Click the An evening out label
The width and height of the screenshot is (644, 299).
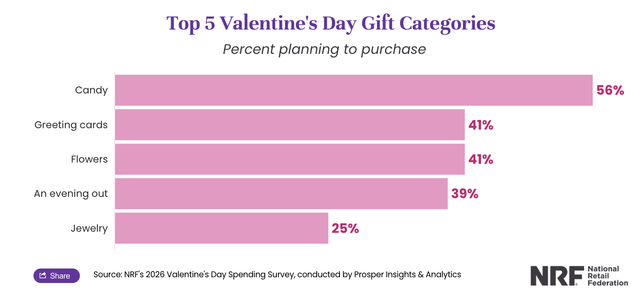(x=71, y=193)
